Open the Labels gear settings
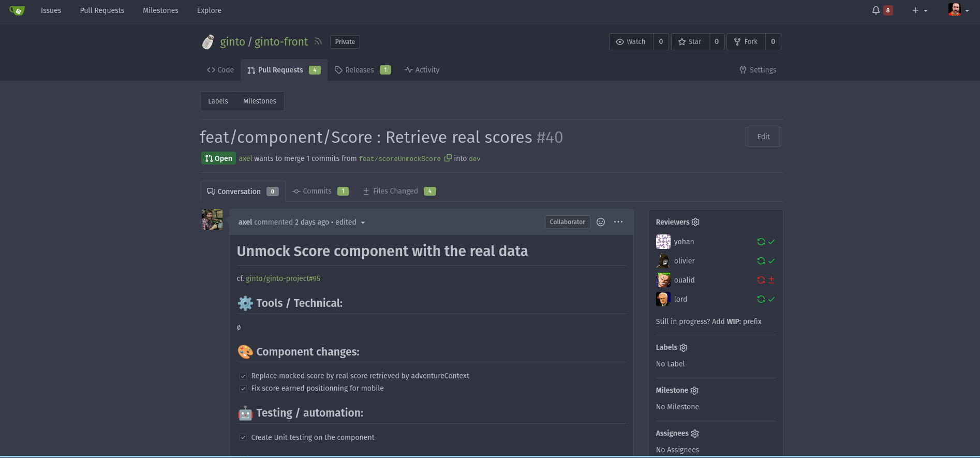The width and height of the screenshot is (980, 458). pos(684,348)
